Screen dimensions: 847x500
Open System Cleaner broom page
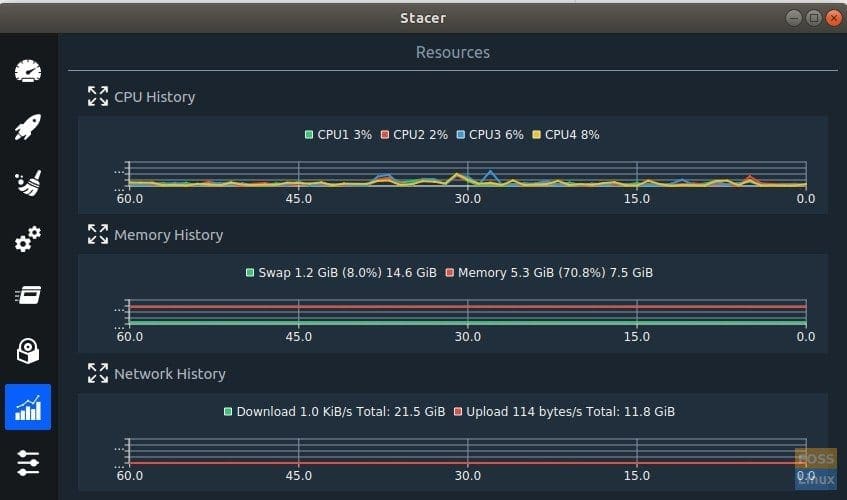(28, 183)
